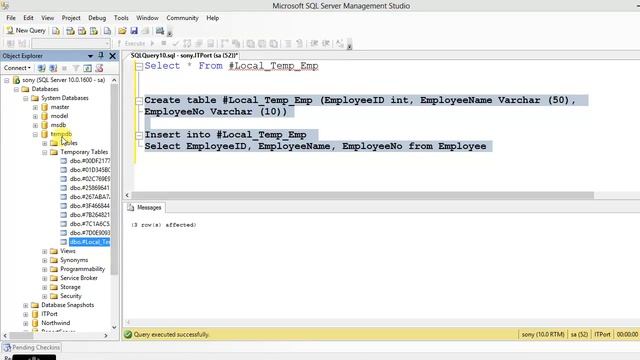640x360 pixels.
Task: Collapse the tempdb database node
Action: (x=36, y=134)
